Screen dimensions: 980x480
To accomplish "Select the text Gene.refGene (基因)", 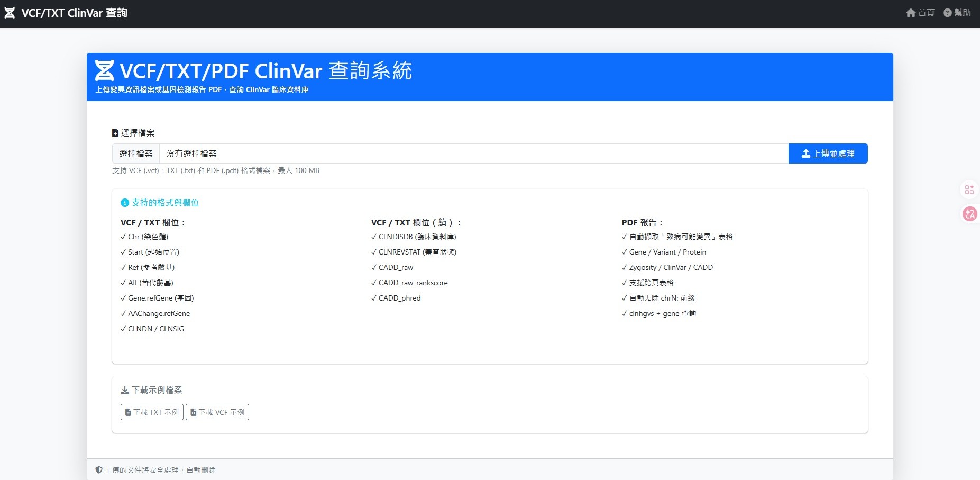I will (161, 298).
